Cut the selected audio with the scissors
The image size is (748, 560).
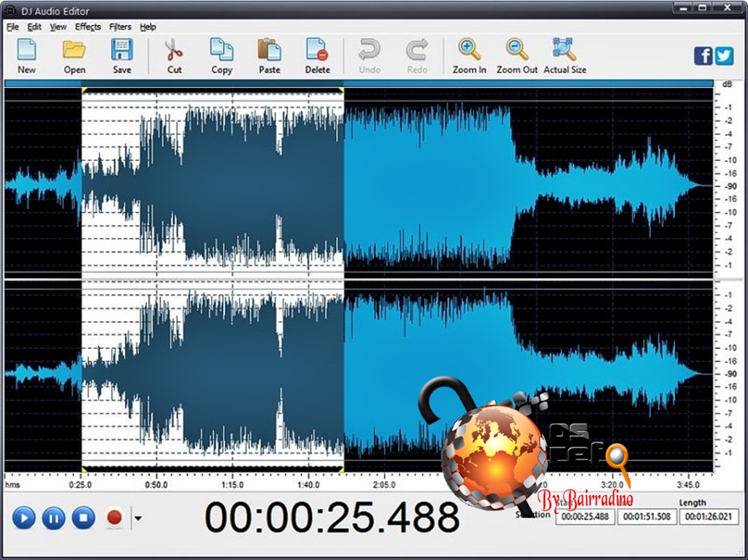174,55
